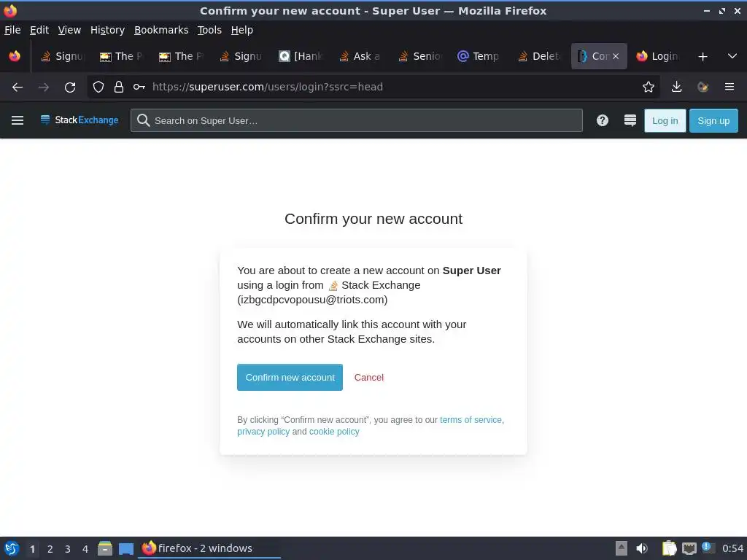
Task: Open the volume speaker tray icon
Action: point(642,548)
